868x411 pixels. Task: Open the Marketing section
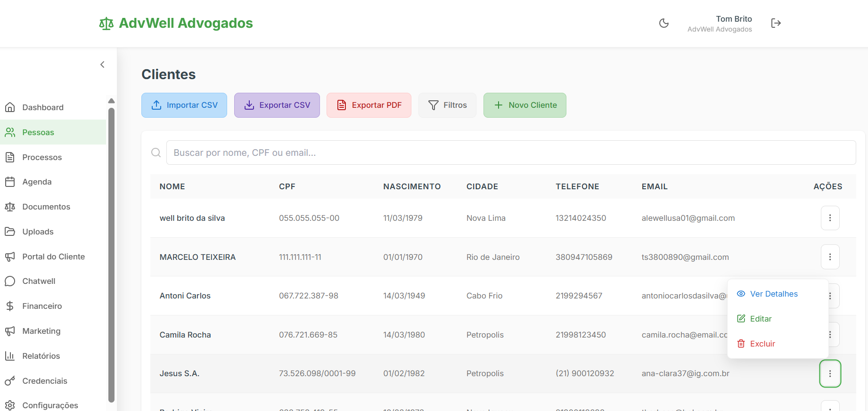[x=53, y=331]
